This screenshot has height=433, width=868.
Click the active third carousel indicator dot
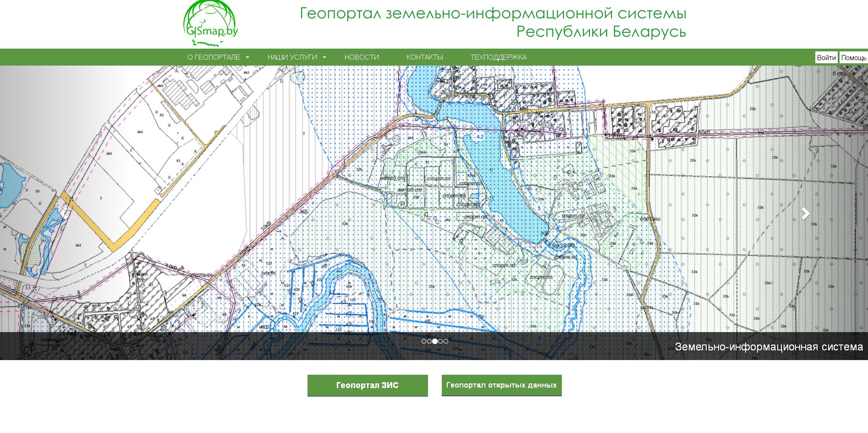coord(435,341)
